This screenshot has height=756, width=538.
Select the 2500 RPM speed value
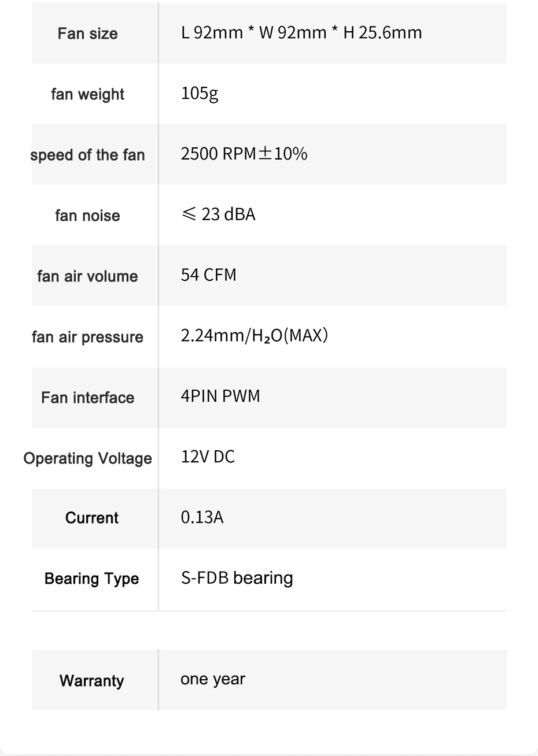click(244, 154)
